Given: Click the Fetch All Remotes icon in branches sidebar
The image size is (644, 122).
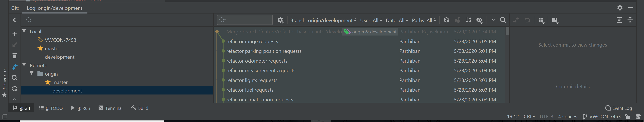Looking at the screenshot, I should 14,89.
